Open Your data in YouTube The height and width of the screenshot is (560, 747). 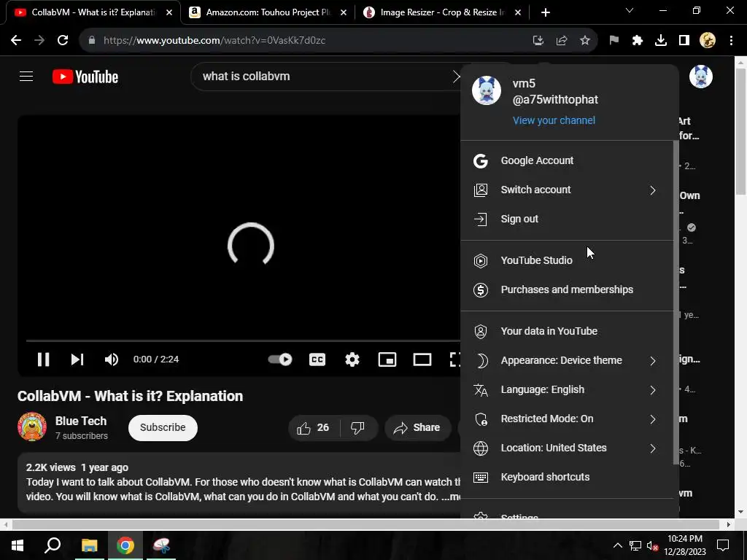[567, 331]
